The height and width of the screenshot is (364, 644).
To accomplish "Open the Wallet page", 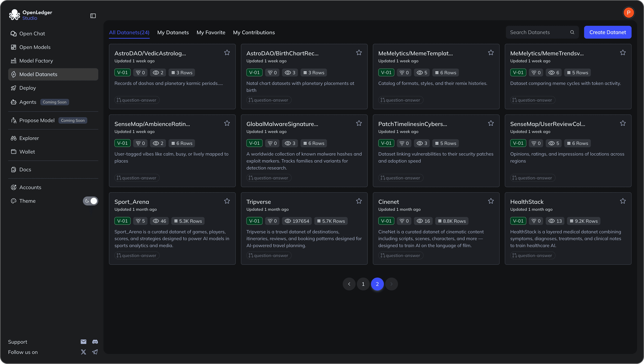I will point(27,152).
